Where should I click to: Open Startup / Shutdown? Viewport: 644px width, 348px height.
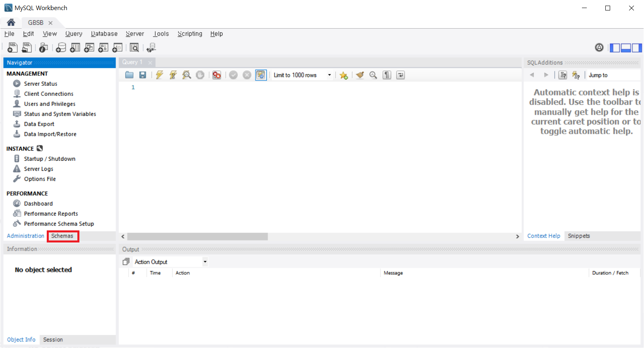[x=49, y=159]
